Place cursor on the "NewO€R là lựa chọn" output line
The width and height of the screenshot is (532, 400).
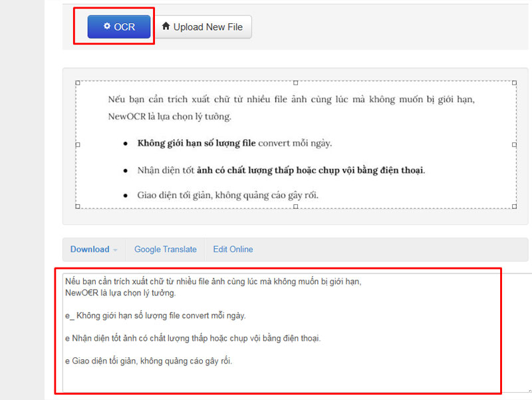(120, 293)
